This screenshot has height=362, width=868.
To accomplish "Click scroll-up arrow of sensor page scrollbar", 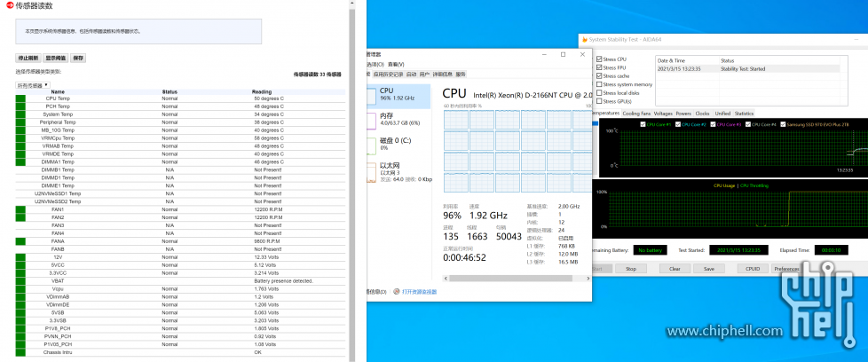I will (x=351, y=3).
